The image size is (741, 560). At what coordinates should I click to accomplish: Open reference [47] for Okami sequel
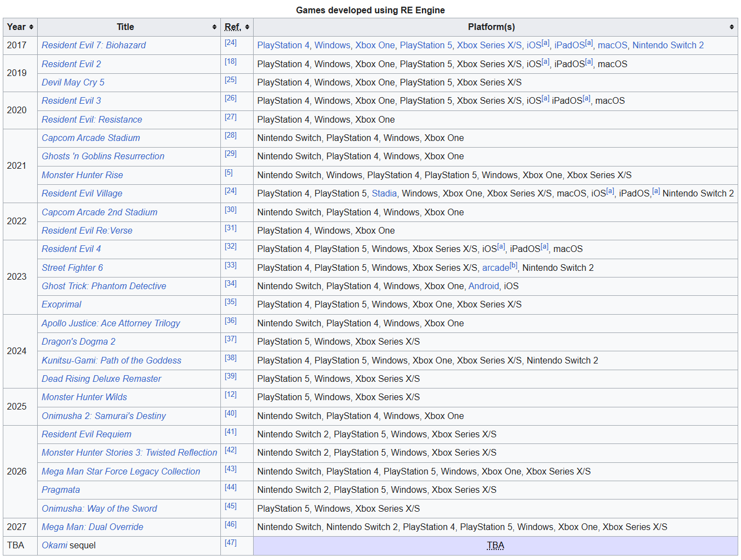230,543
